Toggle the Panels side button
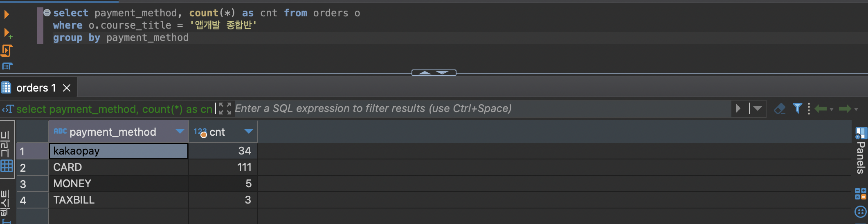The height and width of the screenshot is (224, 868). [861, 151]
